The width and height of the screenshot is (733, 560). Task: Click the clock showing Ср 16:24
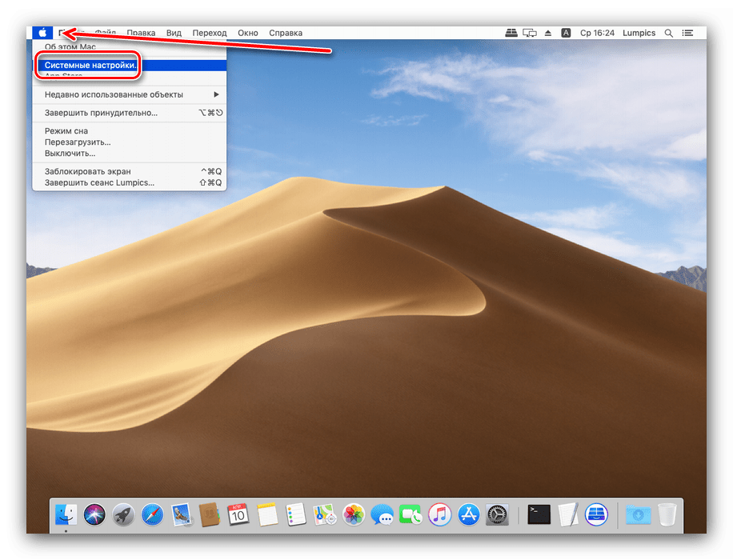click(x=597, y=33)
